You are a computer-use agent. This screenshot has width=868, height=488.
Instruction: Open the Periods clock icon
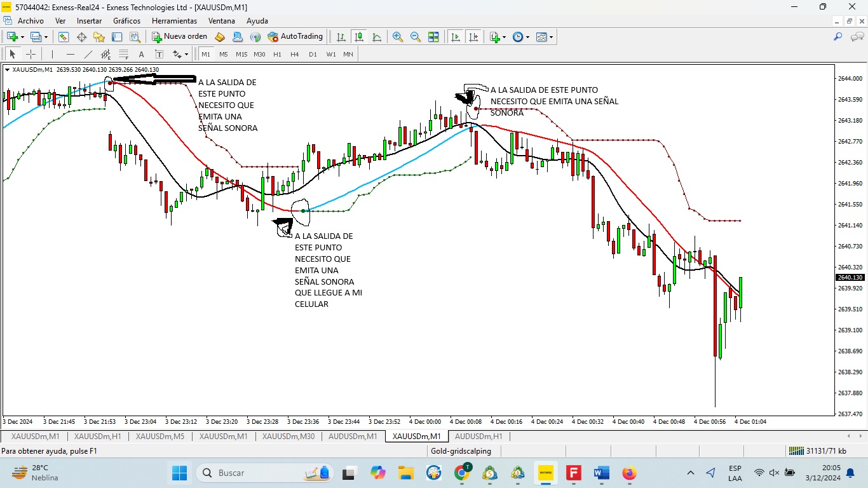point(517,37)
